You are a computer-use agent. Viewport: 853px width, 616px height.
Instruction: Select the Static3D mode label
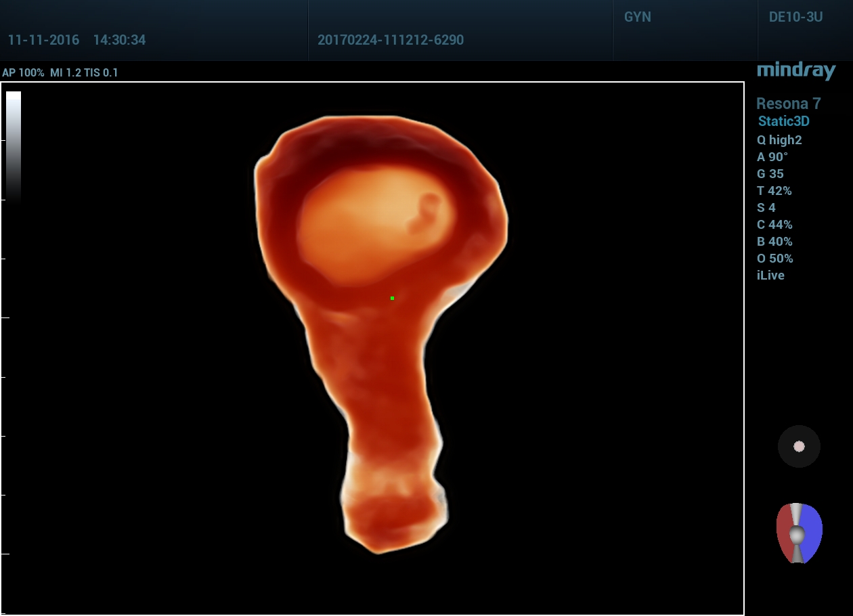(783, 122)
